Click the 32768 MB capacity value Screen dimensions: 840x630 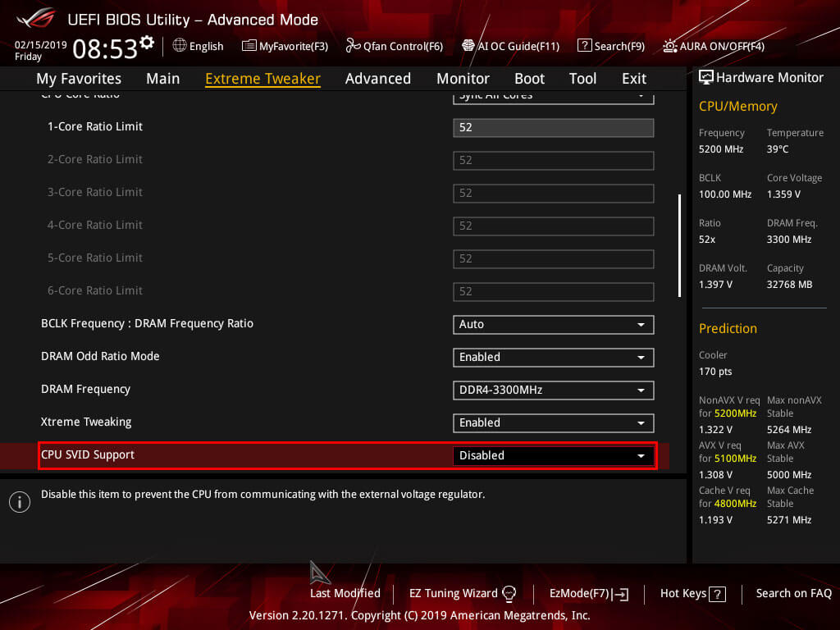(790, 285)
